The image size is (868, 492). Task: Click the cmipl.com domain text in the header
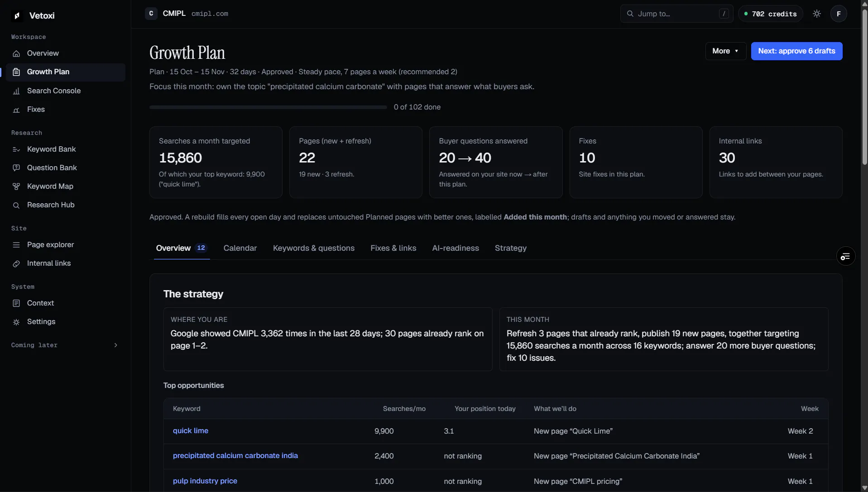(210, 14)
